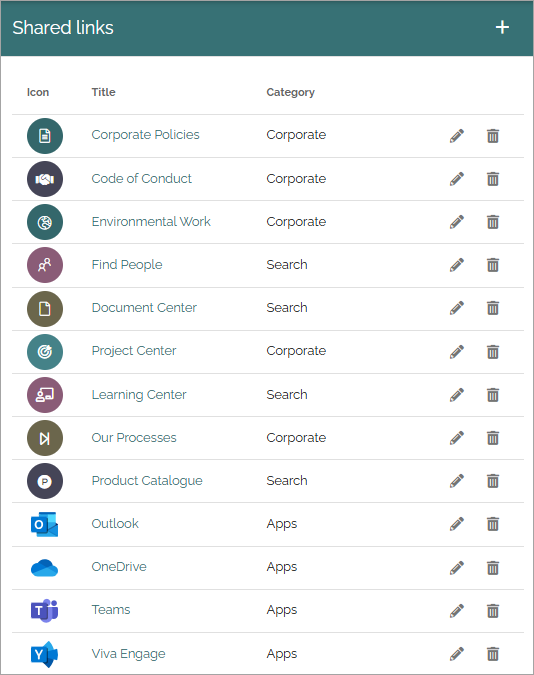Delete the OneDrive link

click(493, 568)
